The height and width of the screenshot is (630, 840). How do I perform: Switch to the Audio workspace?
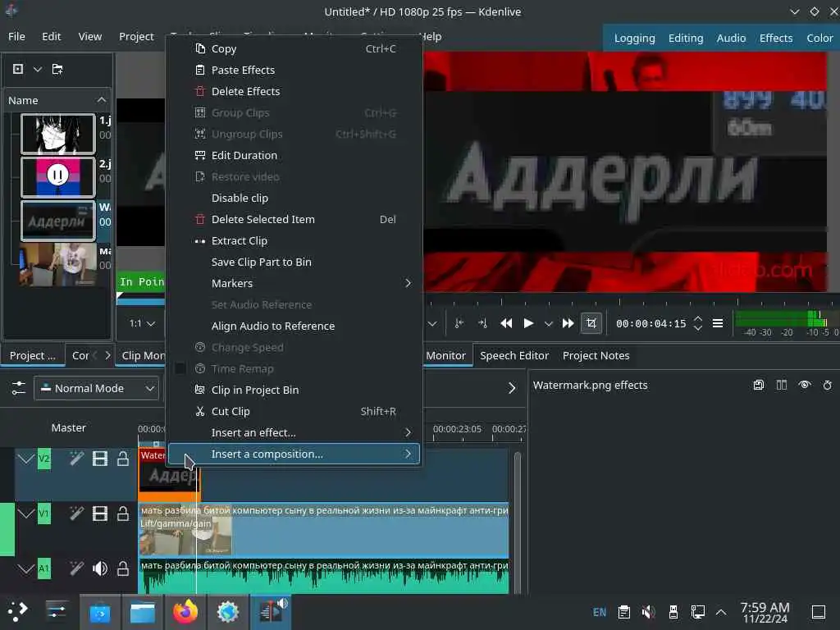731,38
